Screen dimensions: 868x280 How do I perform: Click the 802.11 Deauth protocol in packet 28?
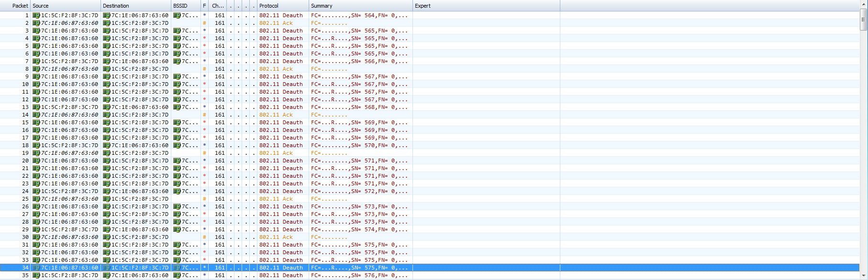pos(281,222)
